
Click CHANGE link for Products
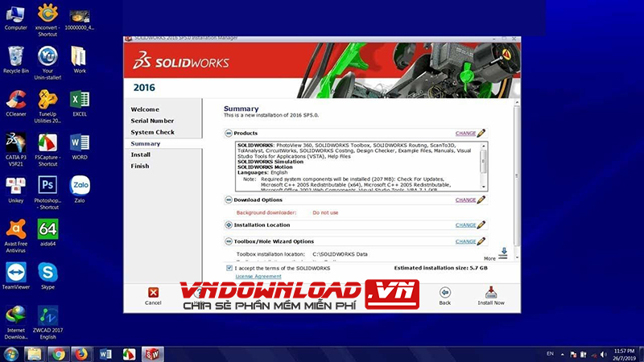click(x=465, y=134)
